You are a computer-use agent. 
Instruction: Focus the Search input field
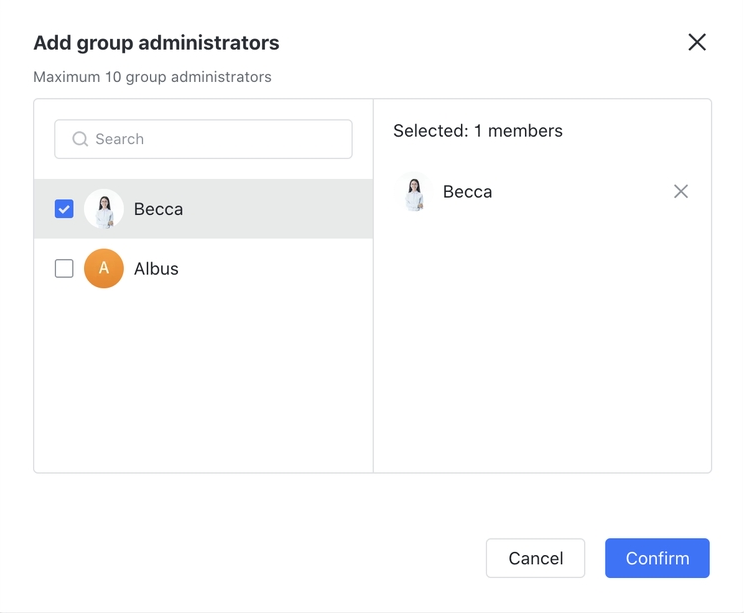point(220,139)
